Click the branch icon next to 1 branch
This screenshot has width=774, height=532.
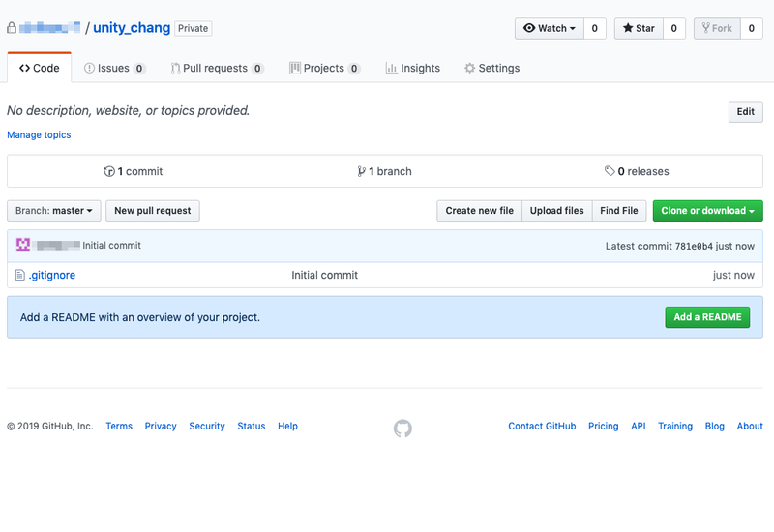tap(362, 171)
